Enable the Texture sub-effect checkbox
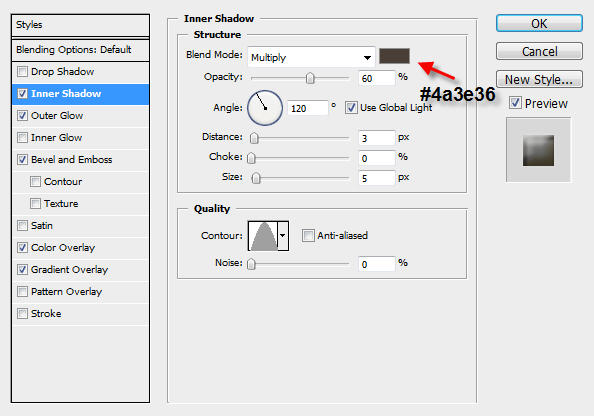The image size is (594, 416). click(x=36, y=203)
